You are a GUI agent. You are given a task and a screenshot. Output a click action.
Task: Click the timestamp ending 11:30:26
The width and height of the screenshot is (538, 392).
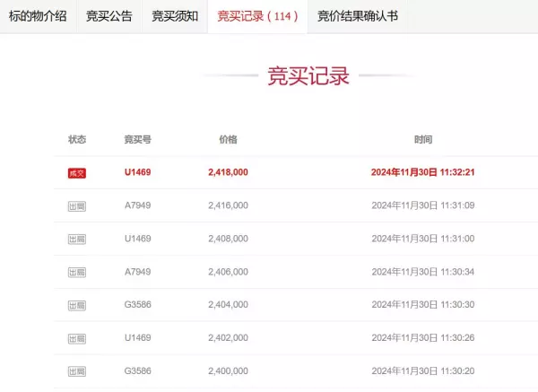tap(422, 338)
